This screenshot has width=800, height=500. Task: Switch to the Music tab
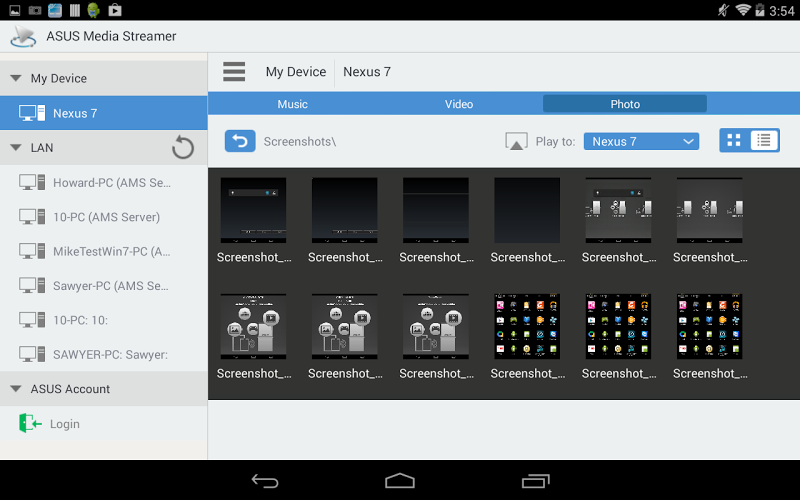point(292,104)
